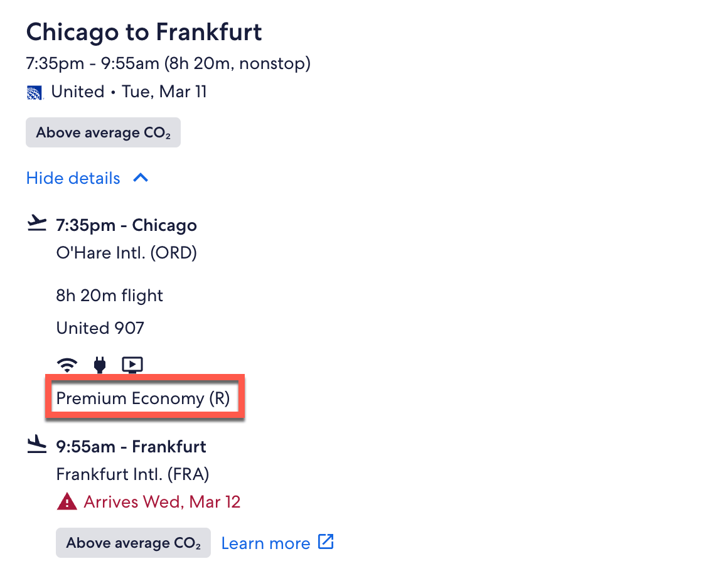The height and width of the screenshot is (576, 728).
Task: Click the Premium Economy (R) fare class
Action: pos(143,398)
